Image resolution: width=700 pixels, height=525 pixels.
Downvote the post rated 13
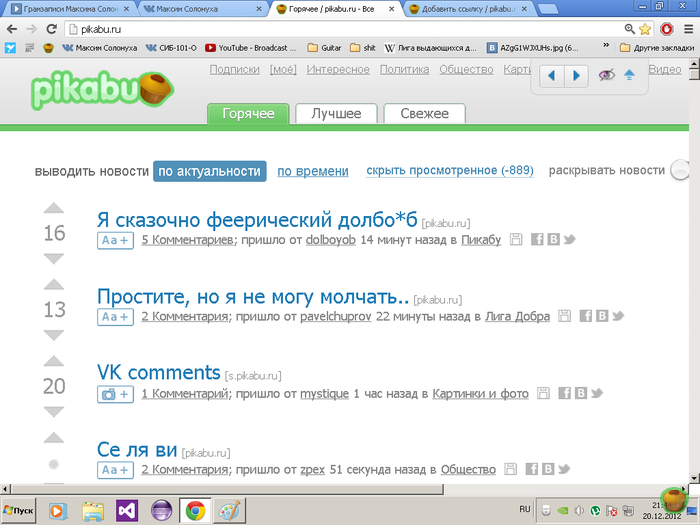(x=54, y=335)
